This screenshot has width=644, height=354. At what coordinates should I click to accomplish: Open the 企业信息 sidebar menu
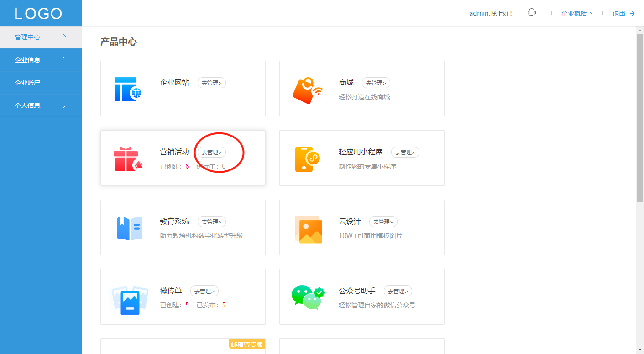pyautogui.click(x=41, y=60)
